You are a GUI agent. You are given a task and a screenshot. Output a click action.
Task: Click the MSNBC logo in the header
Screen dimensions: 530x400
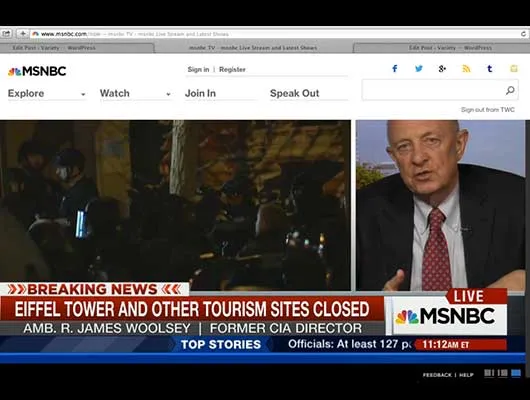coord(37,71)
